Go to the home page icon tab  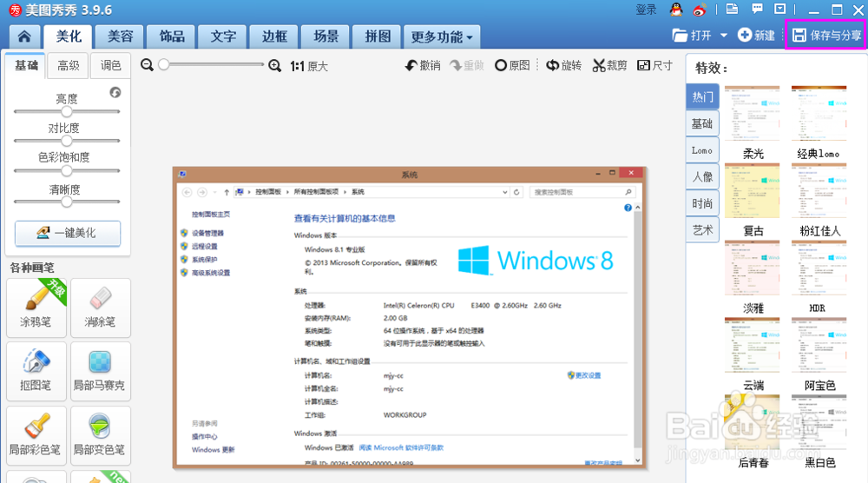pos(24,36)
